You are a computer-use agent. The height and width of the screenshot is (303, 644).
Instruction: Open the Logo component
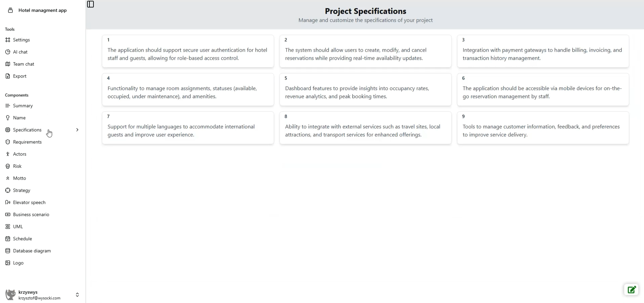(x=18, y=263)
